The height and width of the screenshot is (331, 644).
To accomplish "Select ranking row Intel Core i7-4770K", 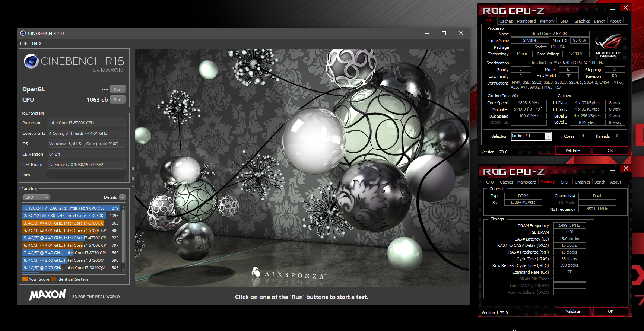I will coord(71,238).
